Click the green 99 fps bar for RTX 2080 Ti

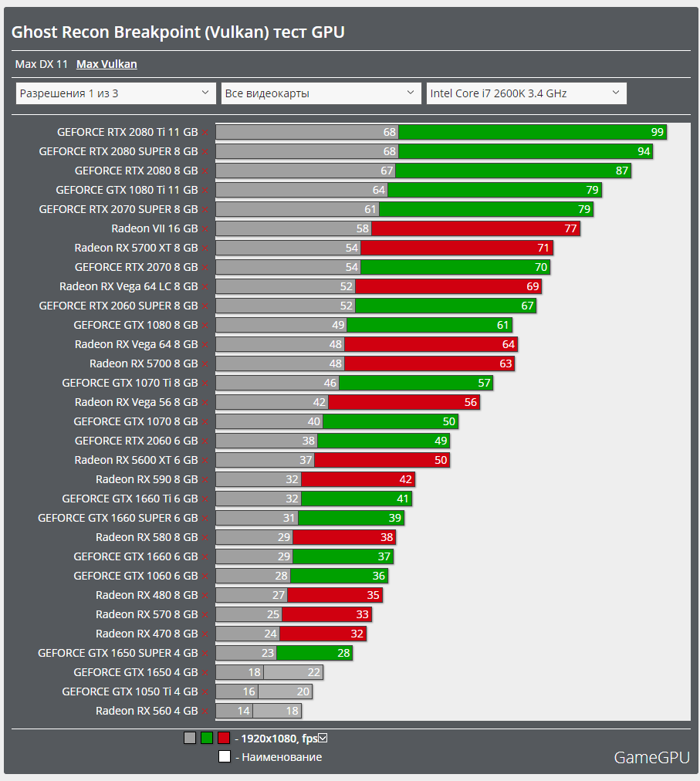pos(533,133)
